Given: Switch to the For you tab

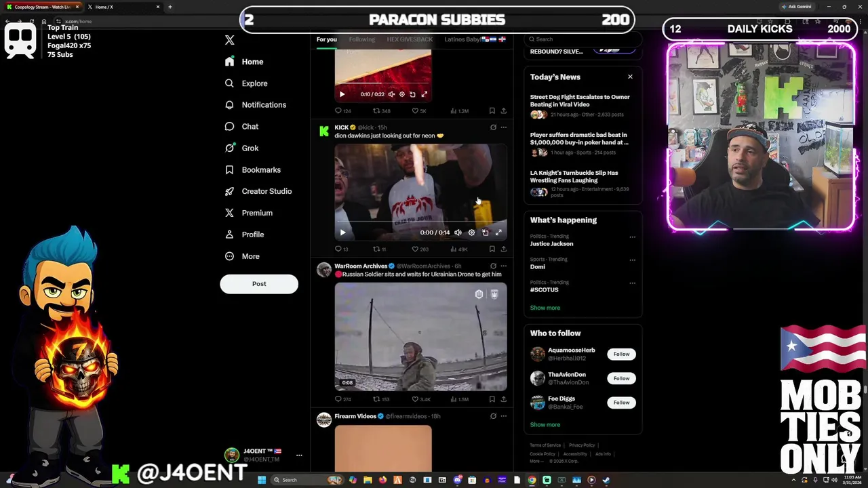Looking at the screenshot, I should [x=326, y=39].
